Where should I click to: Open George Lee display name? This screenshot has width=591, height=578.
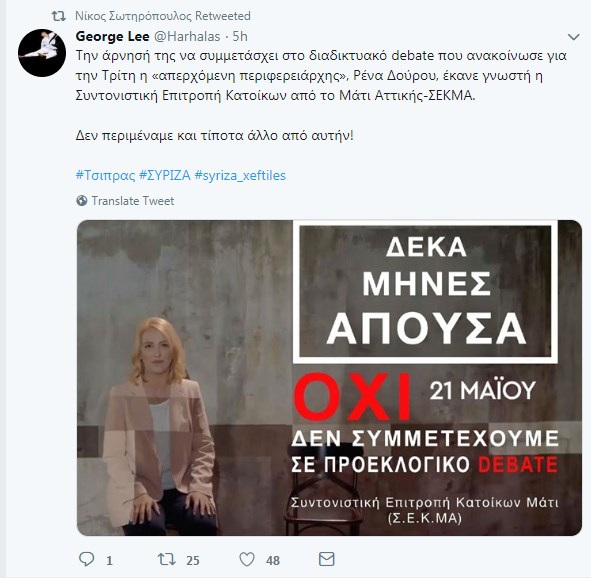[112, 37]
